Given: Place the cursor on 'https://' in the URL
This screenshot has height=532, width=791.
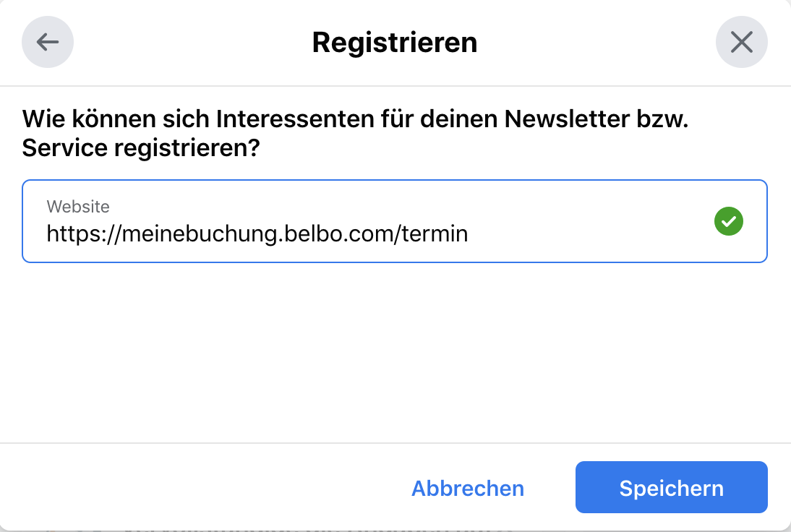Looking at the screenshot, I should click(84, 233).
